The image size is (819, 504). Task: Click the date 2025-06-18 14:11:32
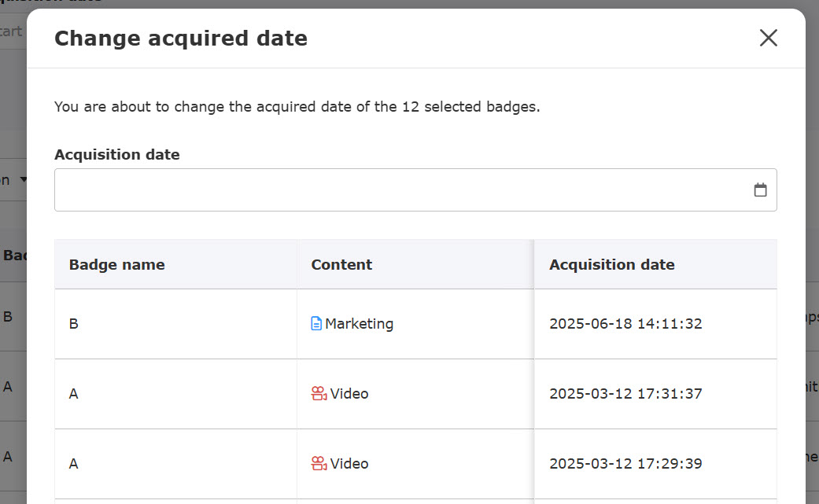(x=625, y=323)
